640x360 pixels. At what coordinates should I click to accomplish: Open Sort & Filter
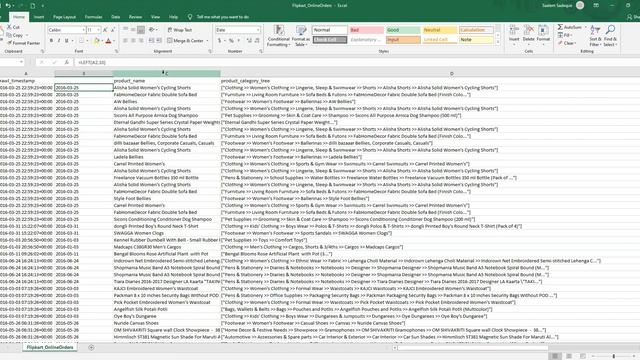coord(595,36)
